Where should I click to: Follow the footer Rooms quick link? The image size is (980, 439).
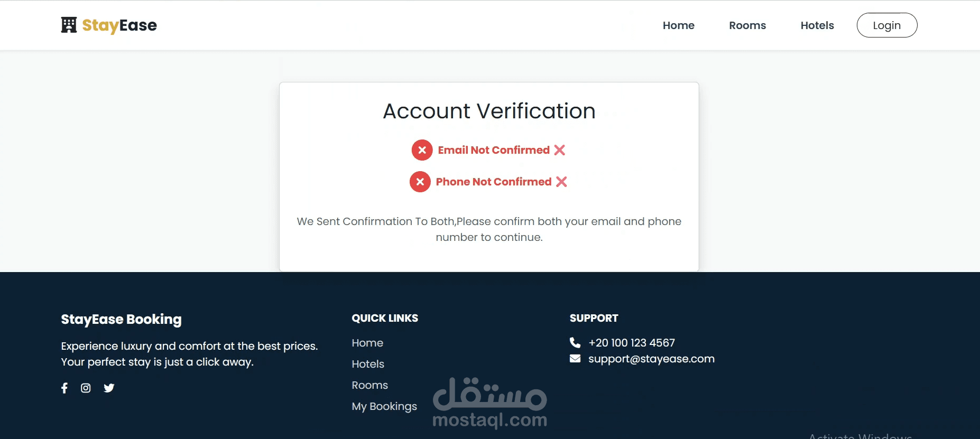(369, 385)
